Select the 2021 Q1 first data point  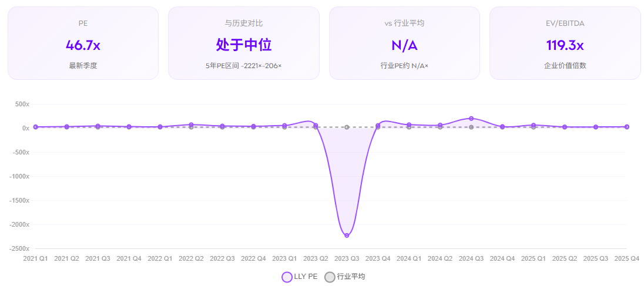pyautogui.click(x=36, y=127)
